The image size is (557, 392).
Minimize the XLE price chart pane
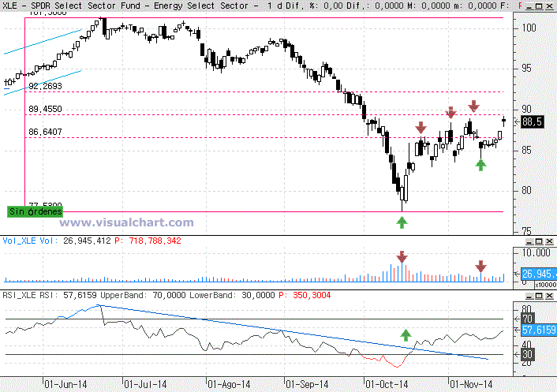(x=529, y=6)
